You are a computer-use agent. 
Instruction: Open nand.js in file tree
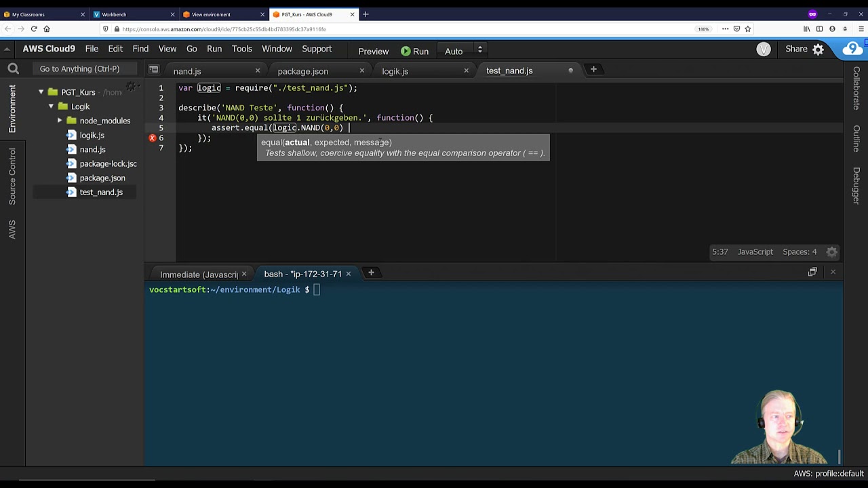[92, 149]
